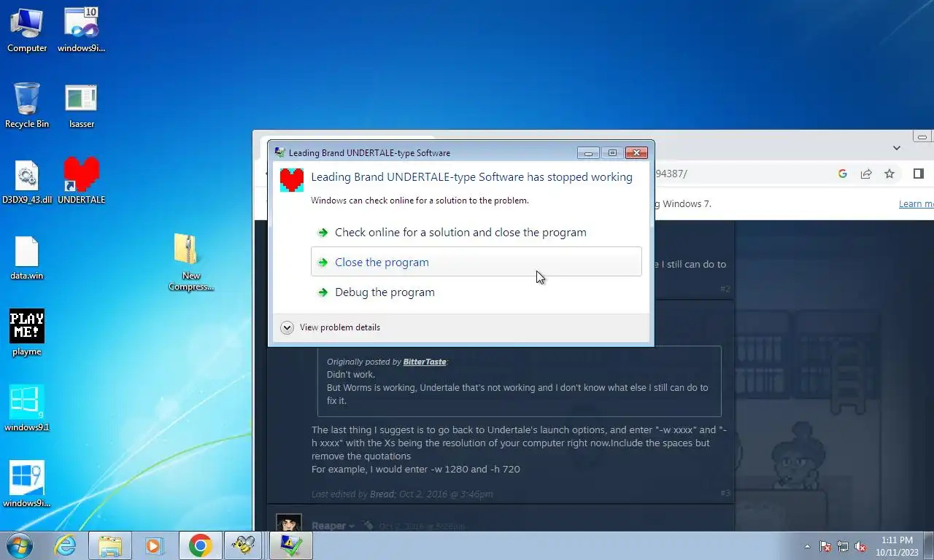Open the windows9i installer icon with 10 badge
The image size is (934, 560).
click(x=81, y=31)
